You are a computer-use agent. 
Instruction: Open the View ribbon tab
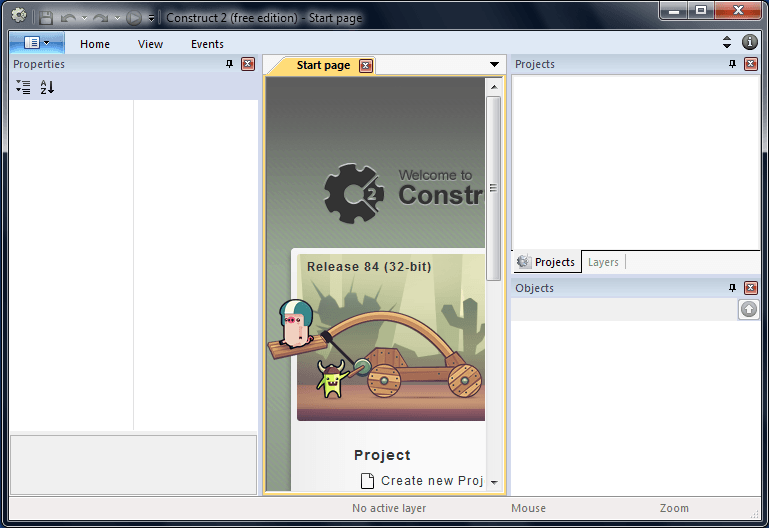pos(150,44)
